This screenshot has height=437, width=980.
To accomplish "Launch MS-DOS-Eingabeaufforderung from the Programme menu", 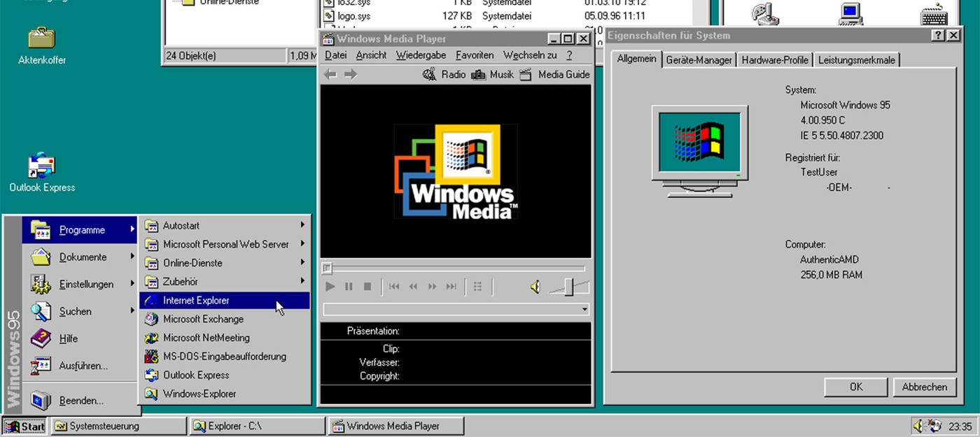I will (x=225, y=357).
